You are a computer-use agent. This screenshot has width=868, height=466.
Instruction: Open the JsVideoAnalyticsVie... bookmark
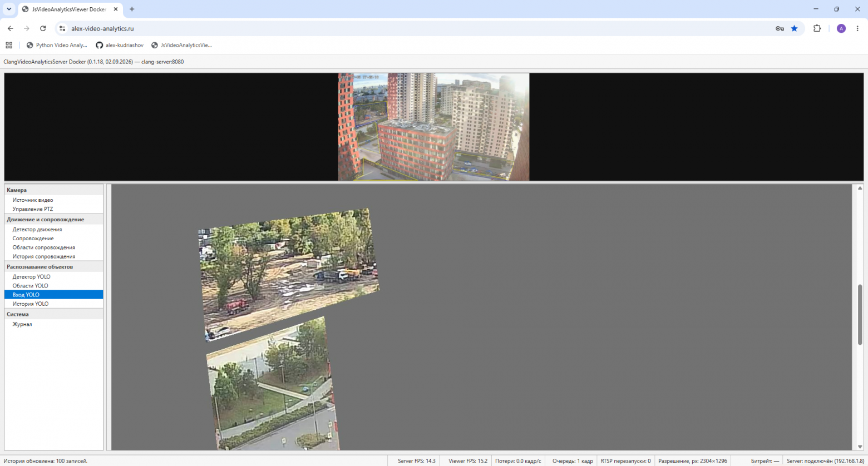click(x=181, y=45)
